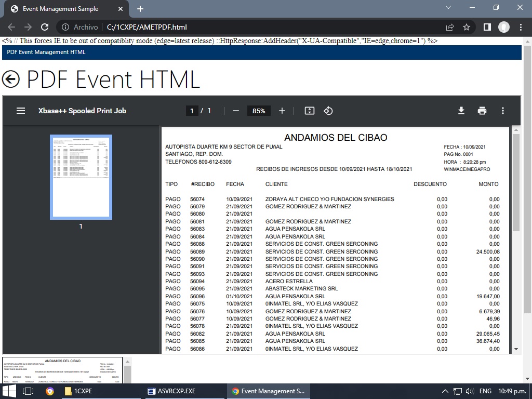Open Chrome three-dot menu

521,27
